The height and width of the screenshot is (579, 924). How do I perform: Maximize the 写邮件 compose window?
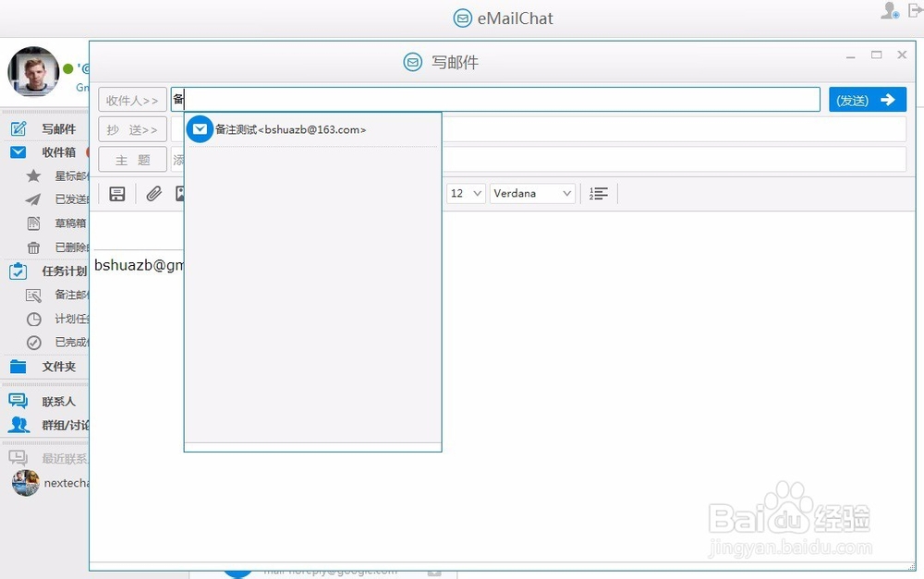coord(877,54)
